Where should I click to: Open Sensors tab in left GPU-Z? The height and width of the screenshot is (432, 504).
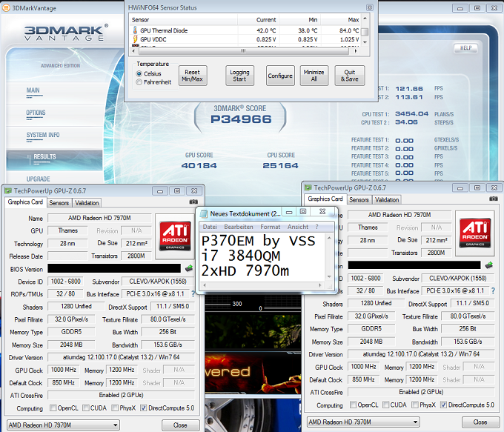[x=59, y=203]
